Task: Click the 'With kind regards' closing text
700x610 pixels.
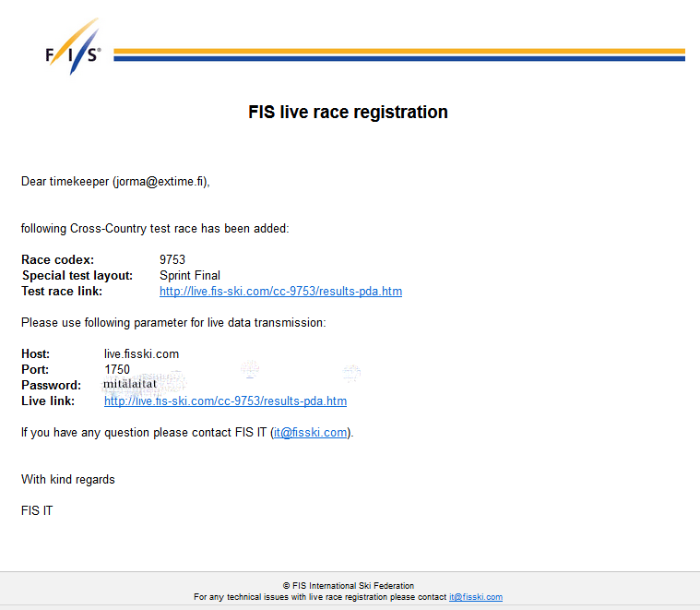Action: point(68,480)
